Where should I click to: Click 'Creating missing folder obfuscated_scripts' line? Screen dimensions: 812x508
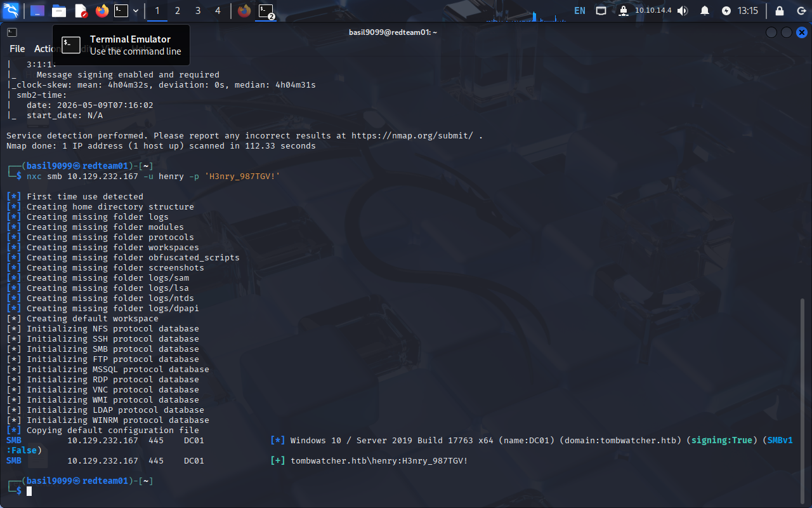tap(123, 258)
